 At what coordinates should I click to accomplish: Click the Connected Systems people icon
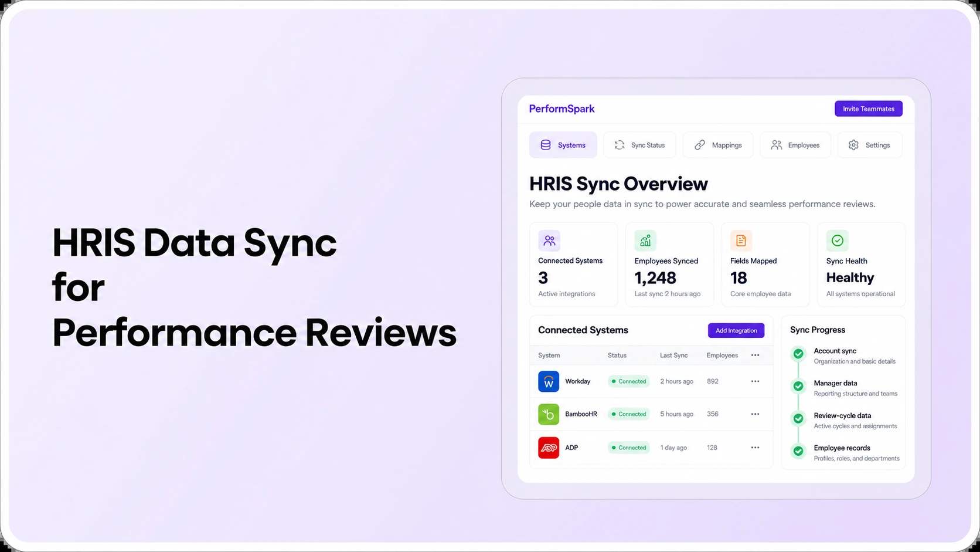tap(549, 241)
